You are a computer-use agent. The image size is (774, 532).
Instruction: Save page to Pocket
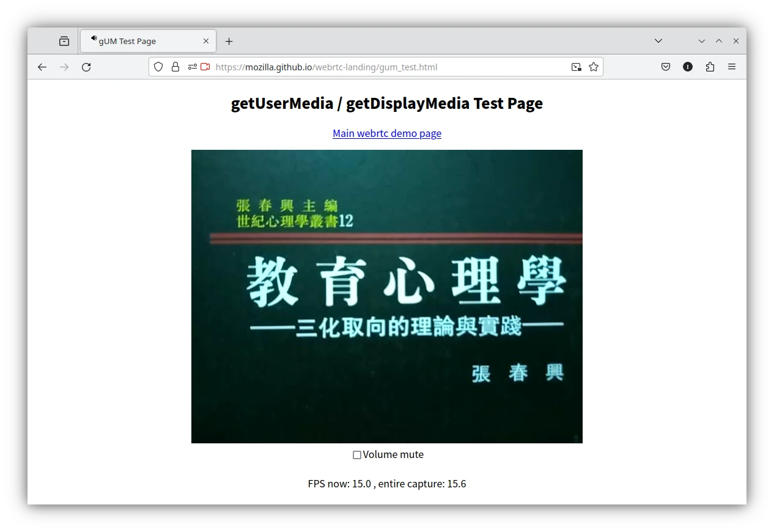pos(666,67)
